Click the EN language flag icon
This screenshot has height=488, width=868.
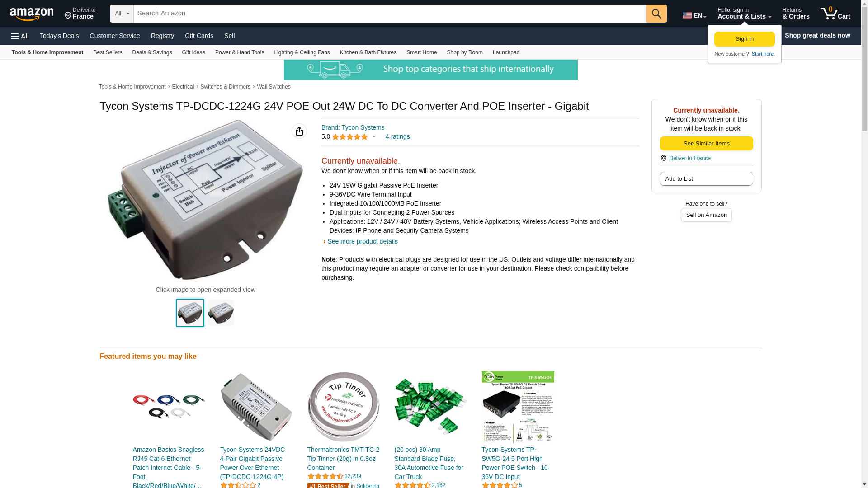click(687, 15)
